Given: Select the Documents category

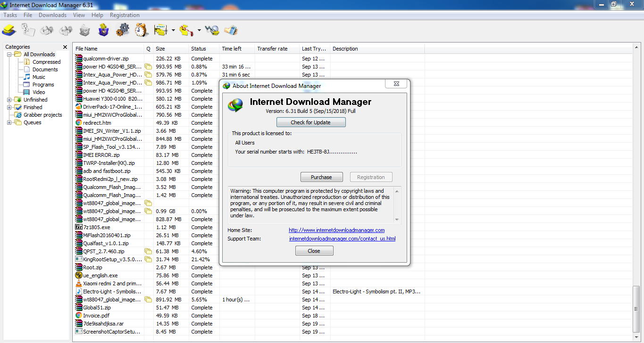Looking at the screenshot, I should (45, 69).
